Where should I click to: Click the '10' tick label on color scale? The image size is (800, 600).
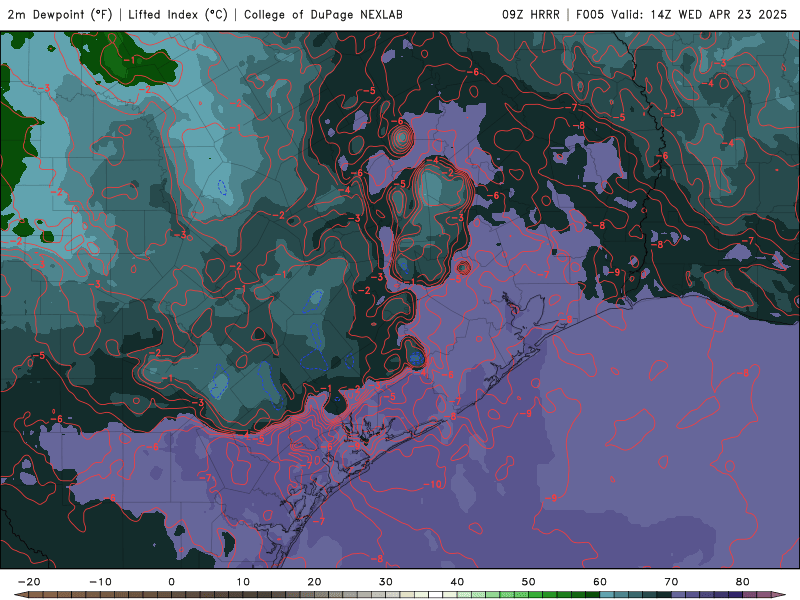(243, 582)
